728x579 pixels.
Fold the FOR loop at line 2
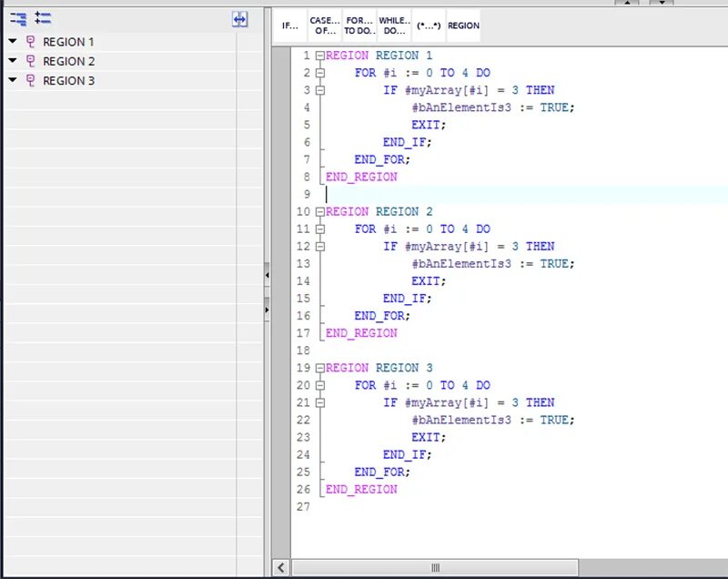point(320,73)
